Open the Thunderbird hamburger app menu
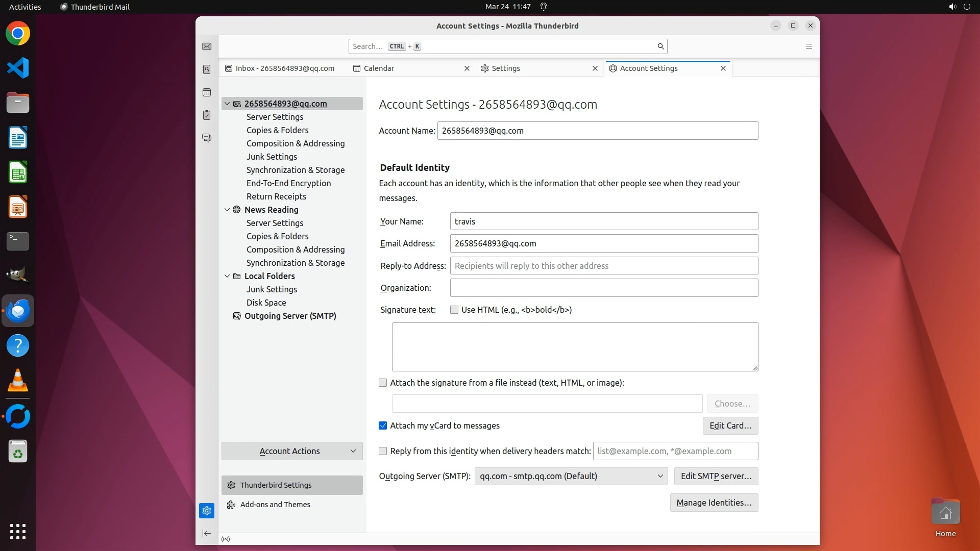The image size is (980, 551). (x=809, y=46)
